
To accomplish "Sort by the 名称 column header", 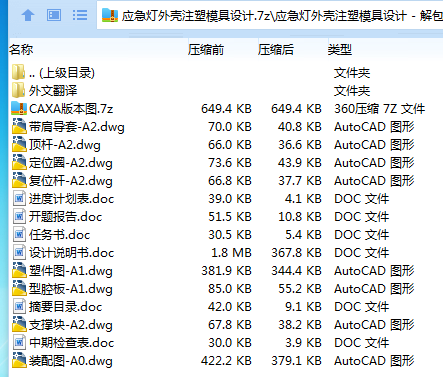I will tap(21, 50).
